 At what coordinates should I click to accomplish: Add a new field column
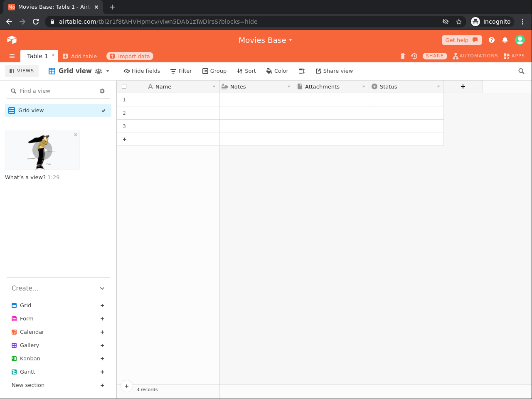point(463,86)
